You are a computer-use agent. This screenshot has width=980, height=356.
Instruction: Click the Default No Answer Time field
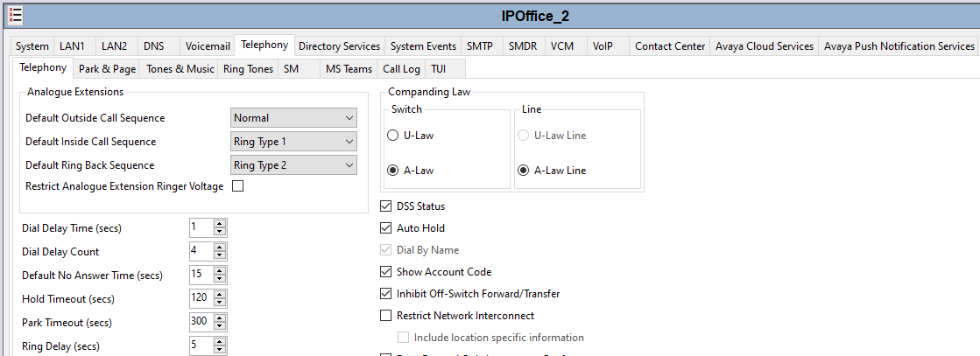(200, 275)
